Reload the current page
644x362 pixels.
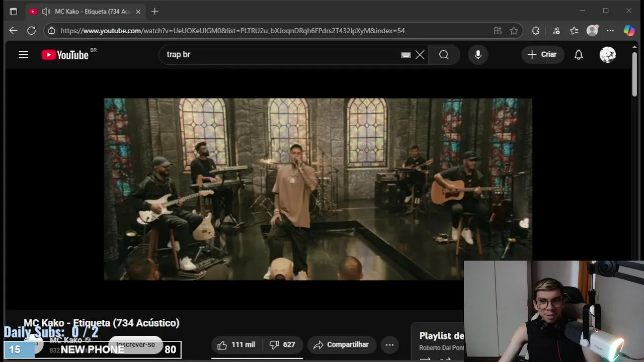click(31, 31)
